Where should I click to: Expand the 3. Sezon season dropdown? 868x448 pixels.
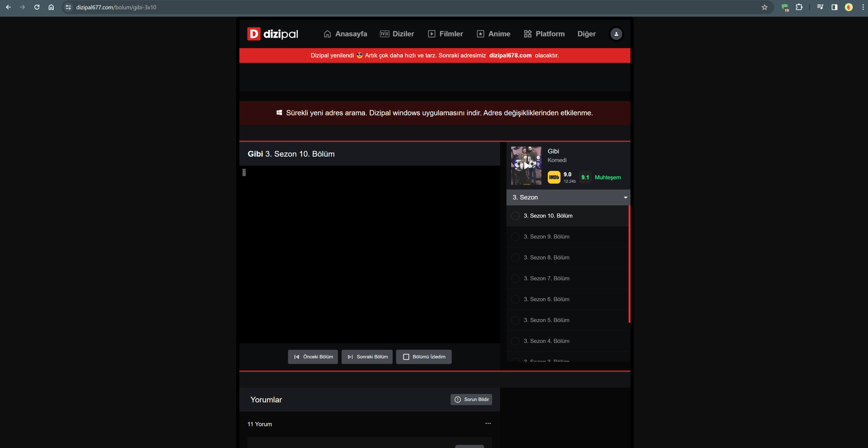click(x=568, y=198)
